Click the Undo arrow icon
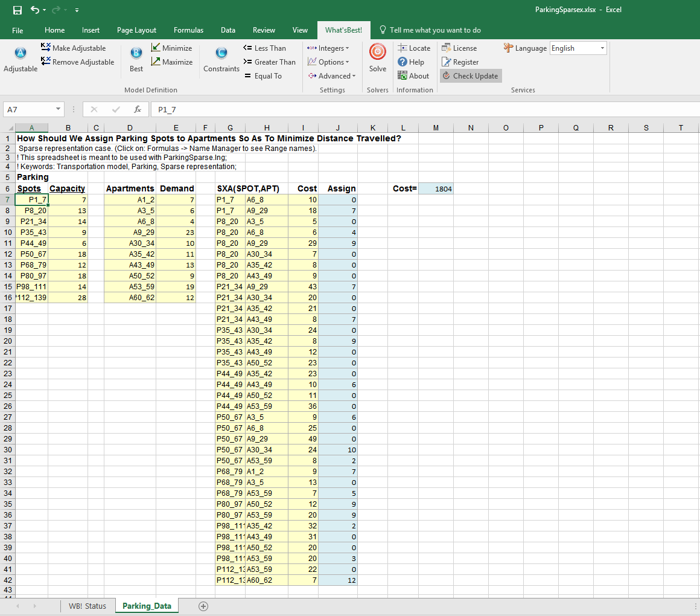The image size is (700, 616). point(35,10)
